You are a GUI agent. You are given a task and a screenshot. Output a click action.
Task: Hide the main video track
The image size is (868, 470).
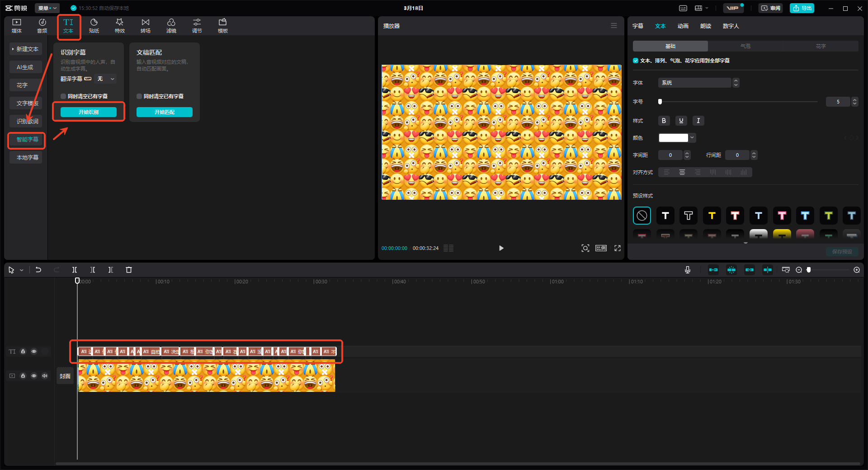34,376
